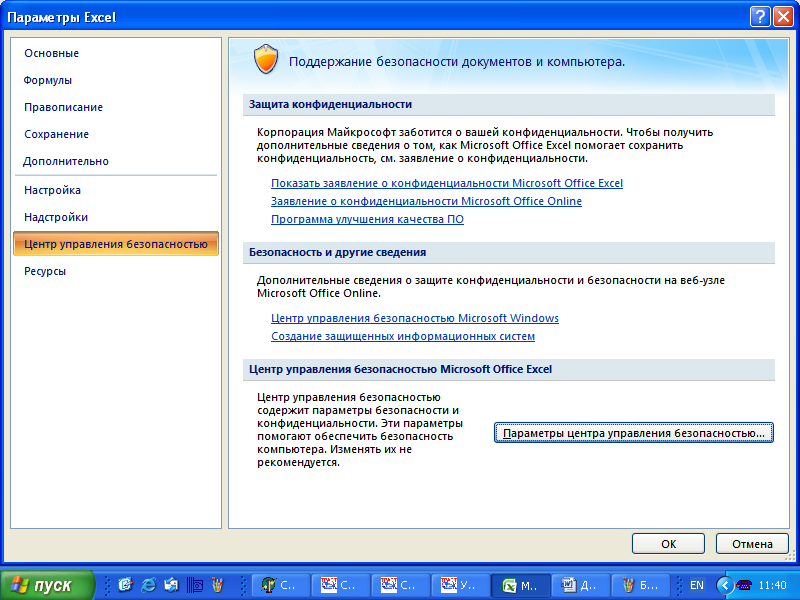The height and width of the screenshot is (600, 800).
Task: Open the Пуск start menu
Action: 47,585
